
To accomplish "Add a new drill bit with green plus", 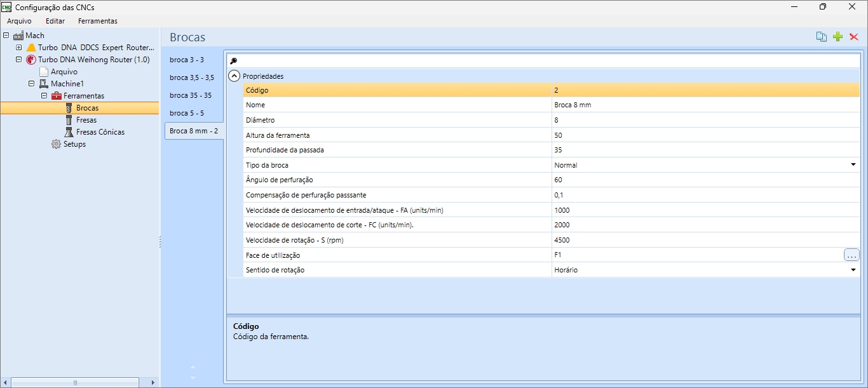I will (x=837, y=37).
